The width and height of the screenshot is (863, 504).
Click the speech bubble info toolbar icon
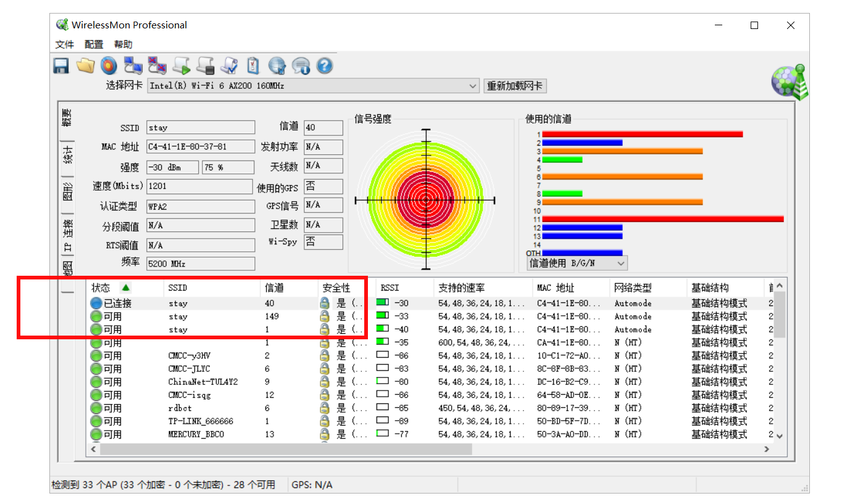(x=301, y=65)
